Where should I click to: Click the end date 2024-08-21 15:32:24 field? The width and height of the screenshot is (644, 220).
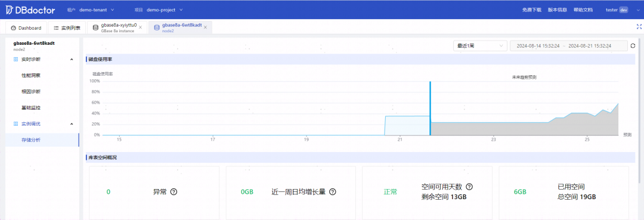click(x=589, y=45)
